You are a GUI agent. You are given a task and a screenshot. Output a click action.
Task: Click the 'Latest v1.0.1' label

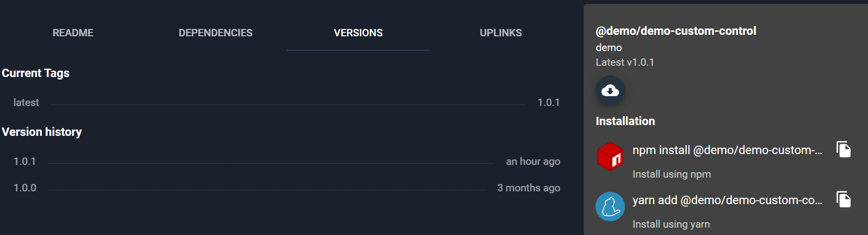pyautogui.click(x=624, y=62)
